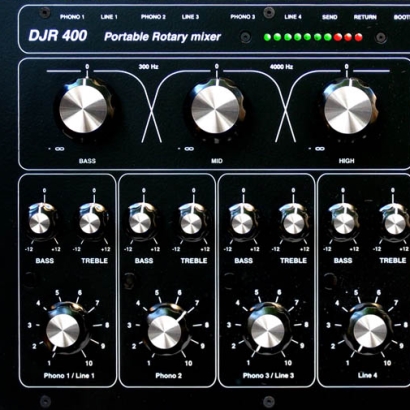
Task: Click the LINE 3 input label
Action: pyautogui.click(x=190, y=17)
